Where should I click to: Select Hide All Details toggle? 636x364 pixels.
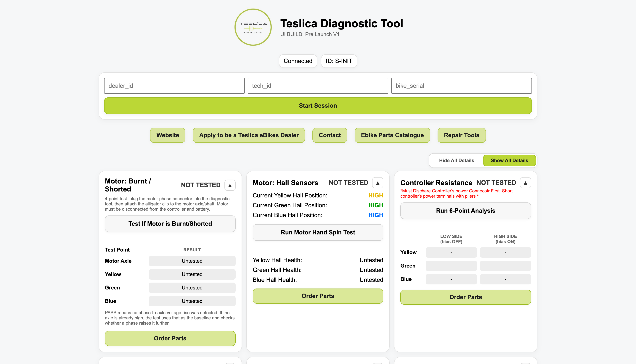[457, 160]
